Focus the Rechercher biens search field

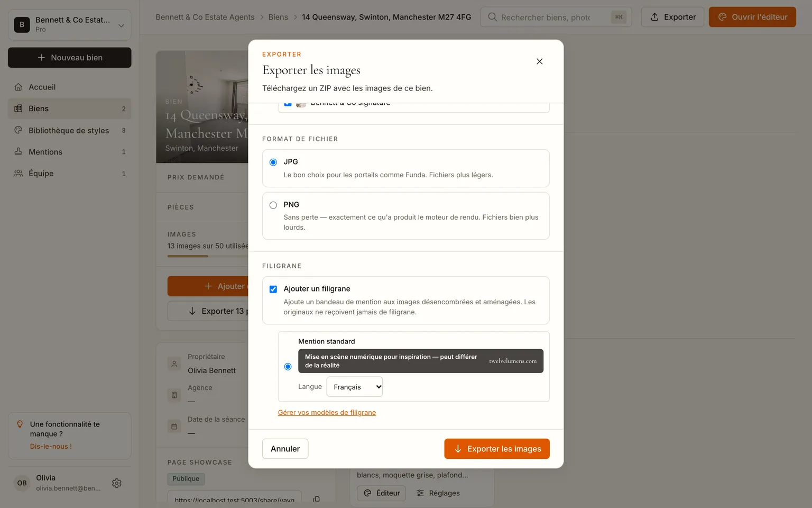click(x=556, y=17)
